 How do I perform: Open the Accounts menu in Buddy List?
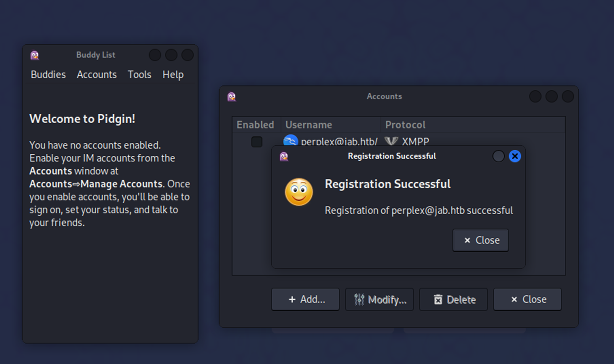point(97,74)
